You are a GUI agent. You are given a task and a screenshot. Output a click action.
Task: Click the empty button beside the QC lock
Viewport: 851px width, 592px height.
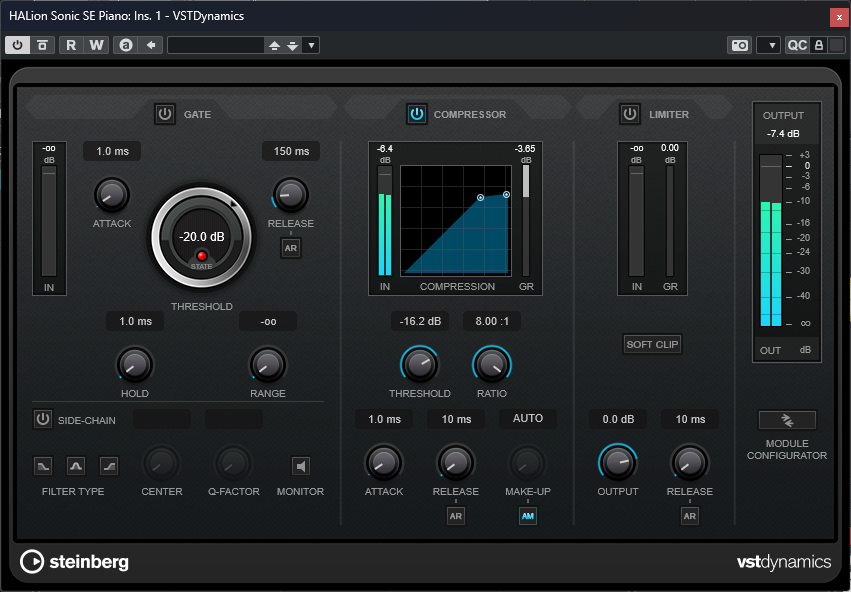pyautogui.click(x=836, y=45)
